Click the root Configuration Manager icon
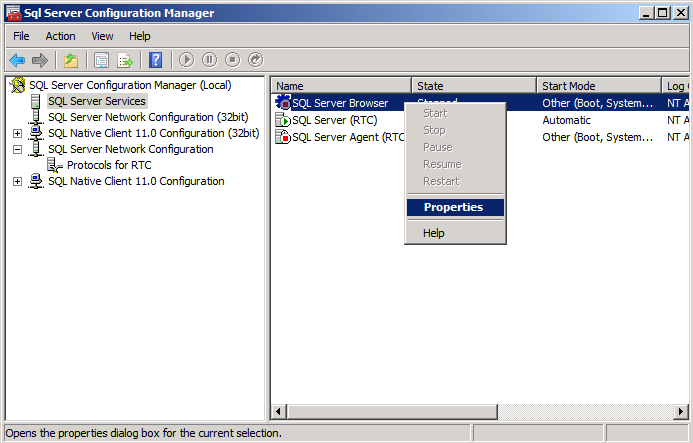 click(18, 85)
